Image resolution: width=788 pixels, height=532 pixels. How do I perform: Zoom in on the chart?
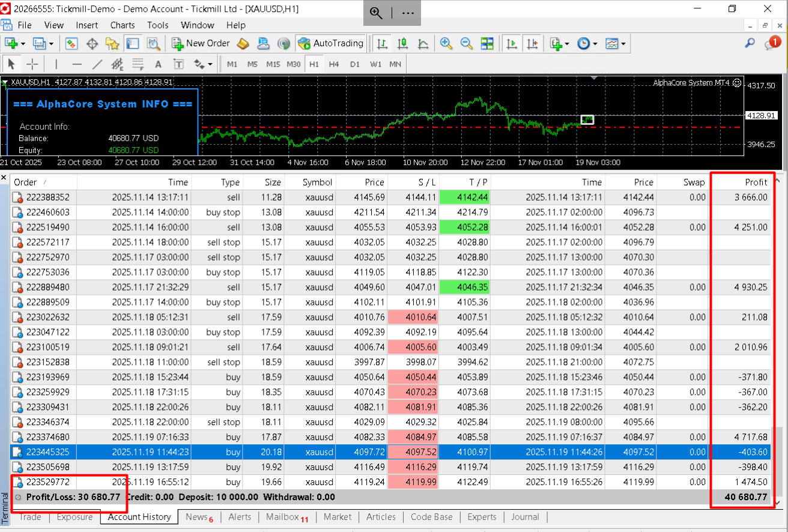click(446, 43)
